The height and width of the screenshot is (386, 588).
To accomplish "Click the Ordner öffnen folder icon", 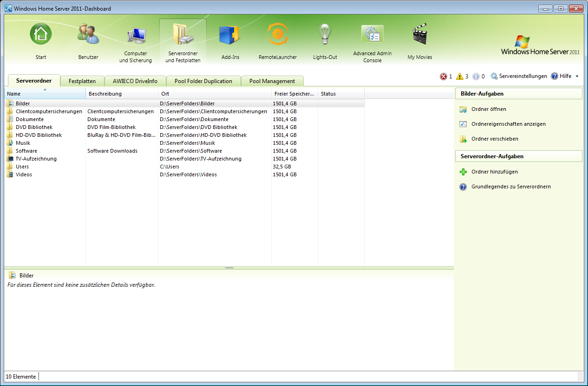I will coord(463,109).
